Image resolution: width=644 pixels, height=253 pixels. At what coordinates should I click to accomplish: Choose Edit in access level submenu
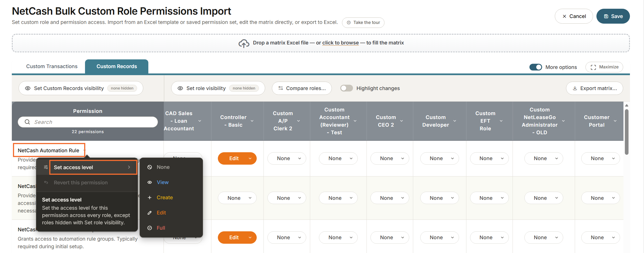[171, 213]
